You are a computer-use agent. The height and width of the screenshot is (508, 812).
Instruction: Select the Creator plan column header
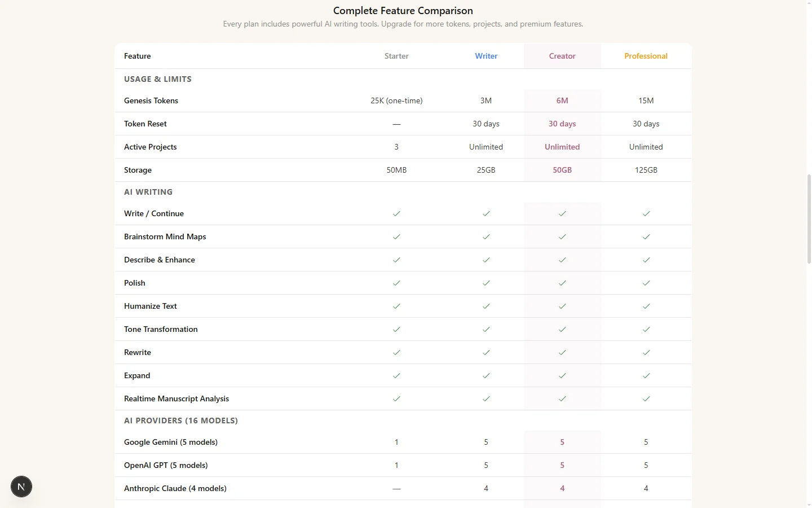(x=562, y=56)
